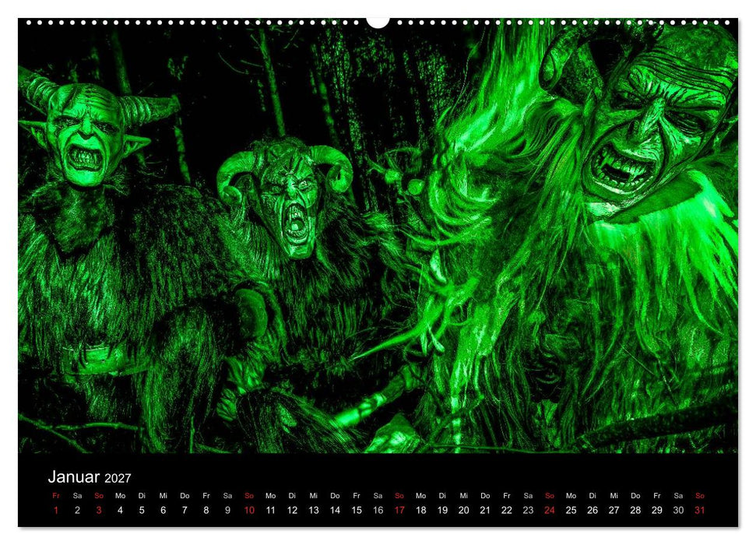Screen dimensions: 756x545
Task: Select date 18 on the calendar
Action: pyautogui.click(x=421, y=510)
